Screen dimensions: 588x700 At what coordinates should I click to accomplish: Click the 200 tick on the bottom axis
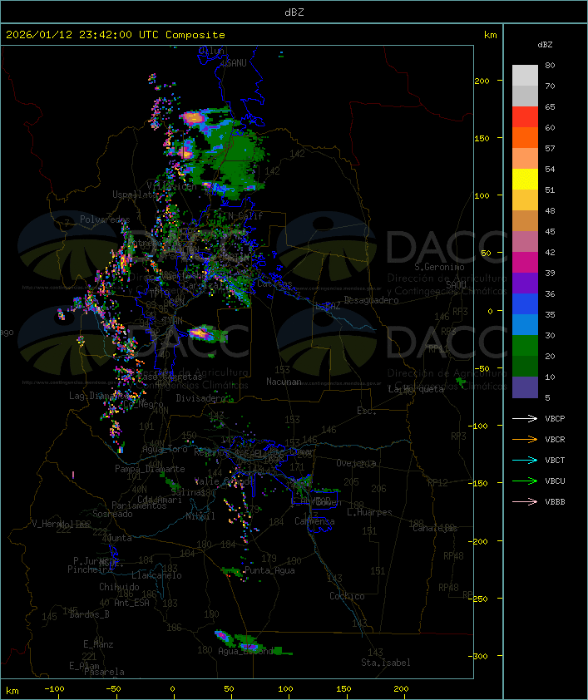pos(402,689)
